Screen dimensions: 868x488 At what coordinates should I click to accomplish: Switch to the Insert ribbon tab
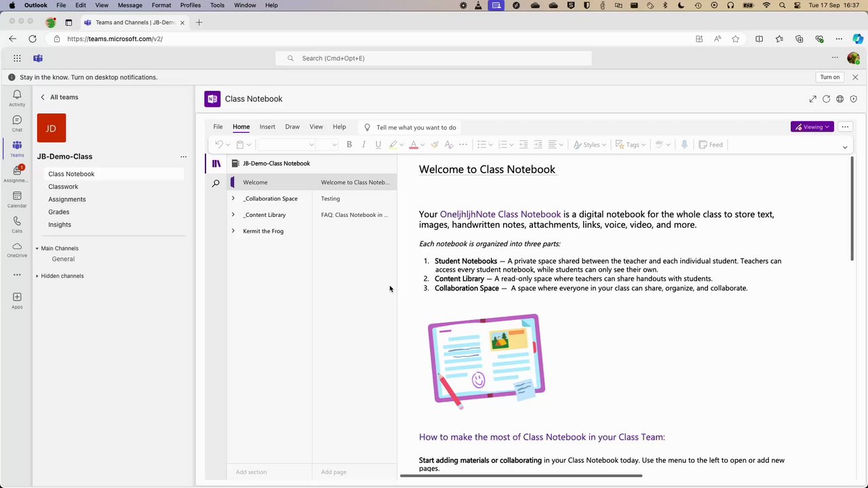coord(267,127)
